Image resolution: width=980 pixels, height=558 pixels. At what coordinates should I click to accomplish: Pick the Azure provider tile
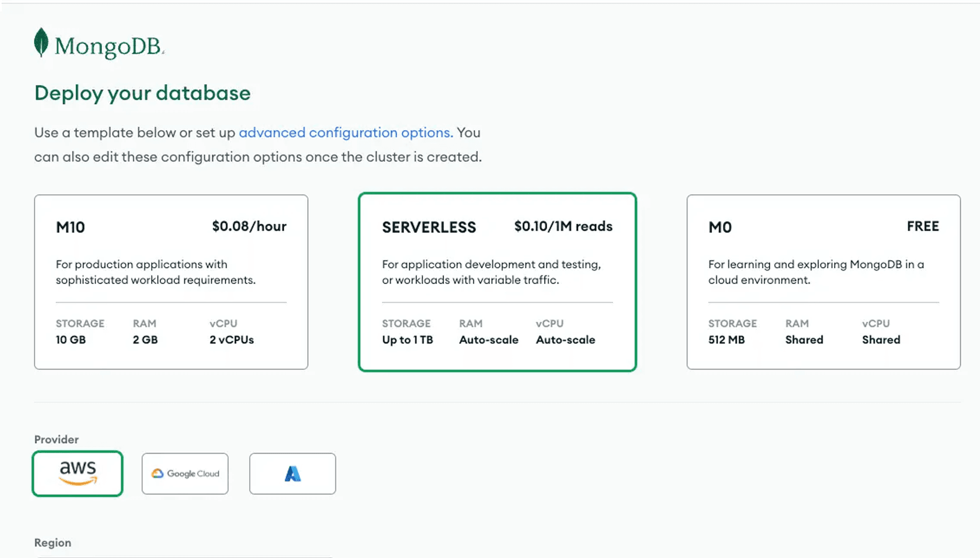click(292, 473)
